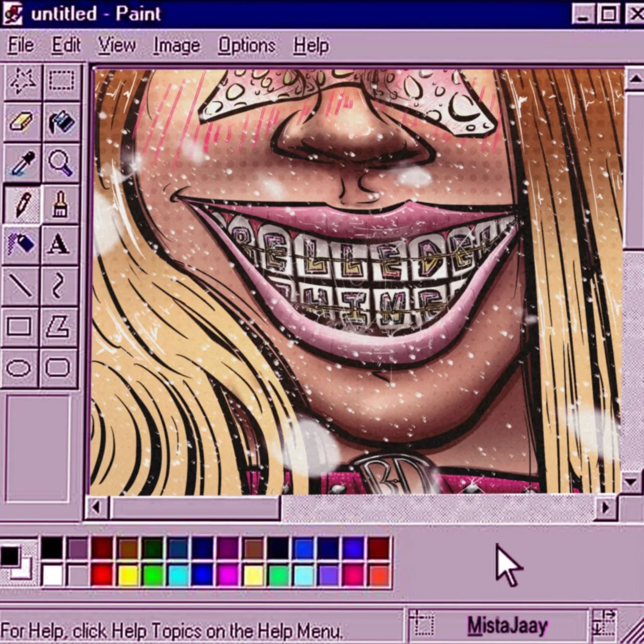Viewport: 644px width, 644px height.
Task: Open the Options menu
Action: click(247, 46)
